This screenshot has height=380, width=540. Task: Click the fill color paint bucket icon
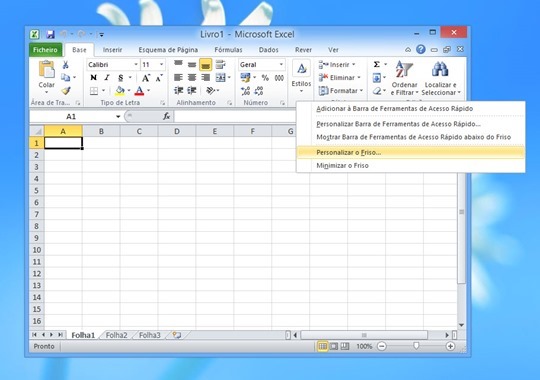point(120,91)
